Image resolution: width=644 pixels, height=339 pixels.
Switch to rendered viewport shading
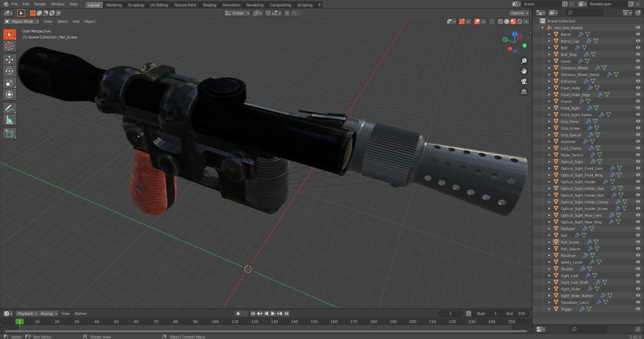click(519, 21)
